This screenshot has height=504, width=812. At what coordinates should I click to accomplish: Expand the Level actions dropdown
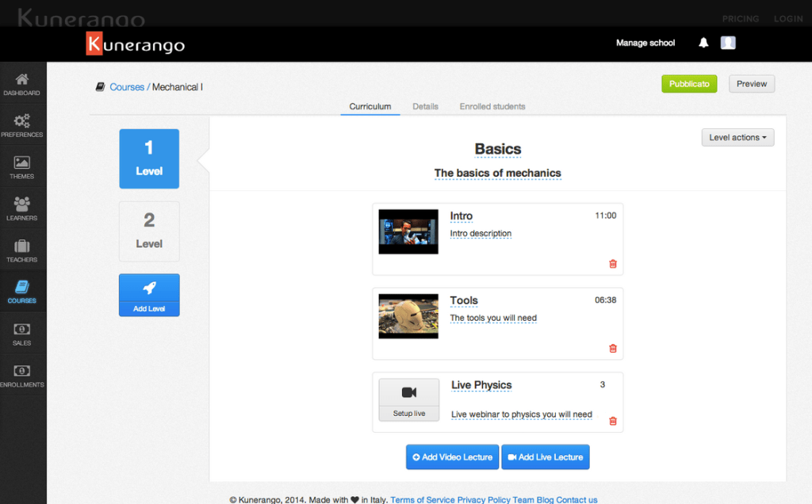(x=737, y=137)
